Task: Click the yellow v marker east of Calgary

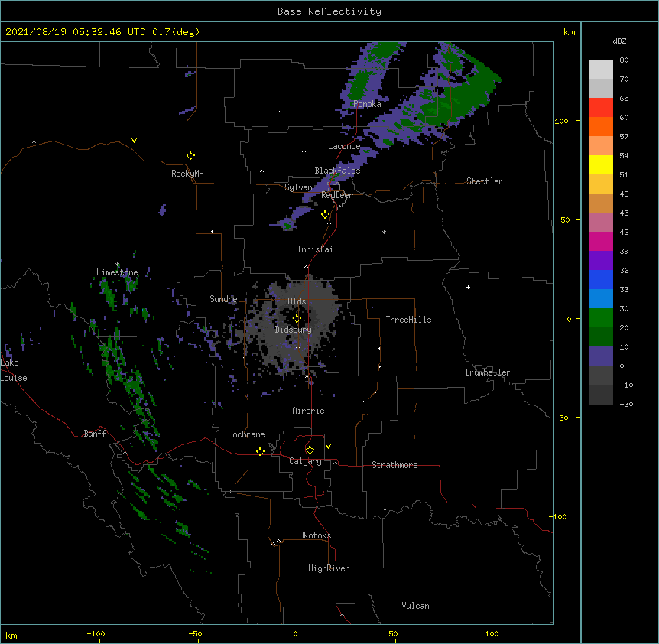Action: pos(328,447)
